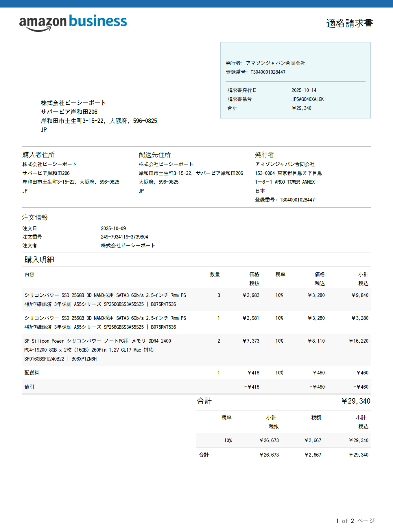
Task: Click the large ¥29,340 grand total
Action: pyautogui.click(x=356, y=401)
